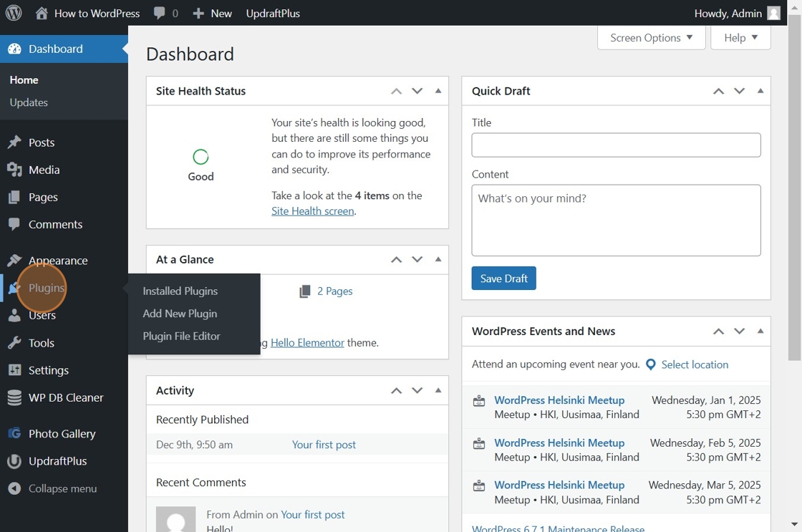
Task: Open the Plugins menu item
Action: (47, 288)
